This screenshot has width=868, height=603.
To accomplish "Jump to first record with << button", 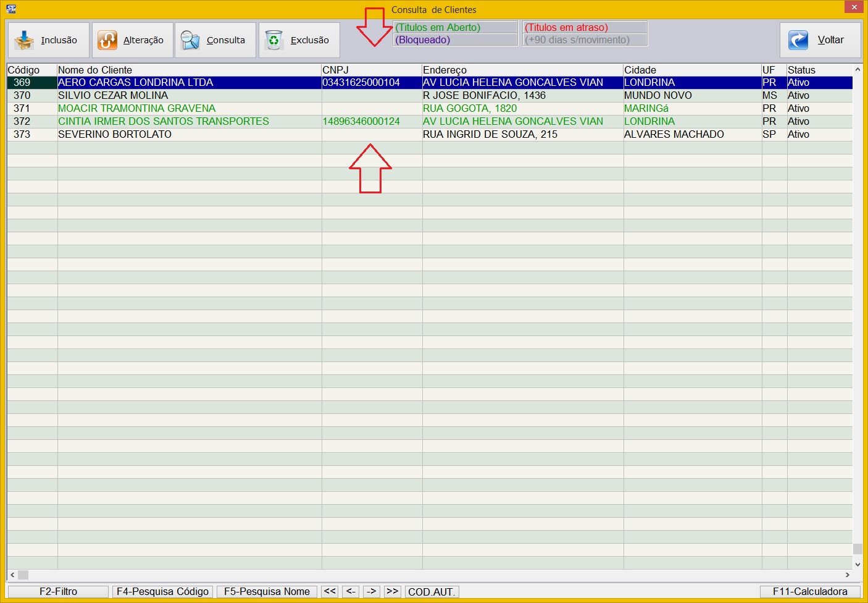I will click(x=330, y=591).
